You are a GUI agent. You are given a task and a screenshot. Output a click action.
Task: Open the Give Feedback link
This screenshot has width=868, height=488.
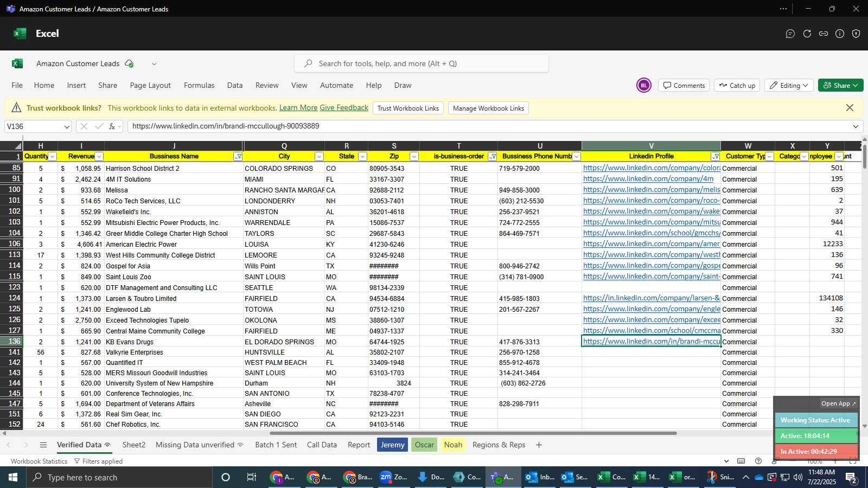click(344, 108)
